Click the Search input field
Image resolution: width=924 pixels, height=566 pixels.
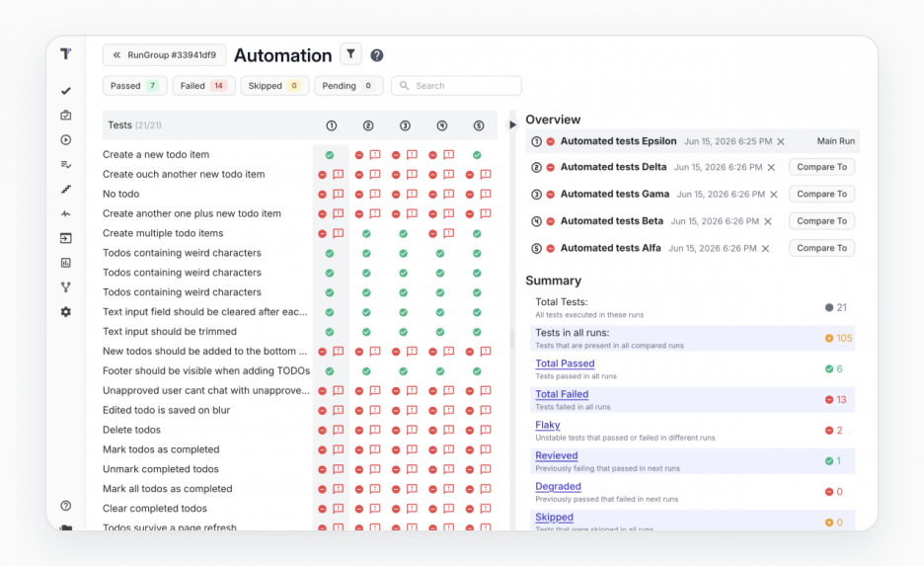pos(457,86)
